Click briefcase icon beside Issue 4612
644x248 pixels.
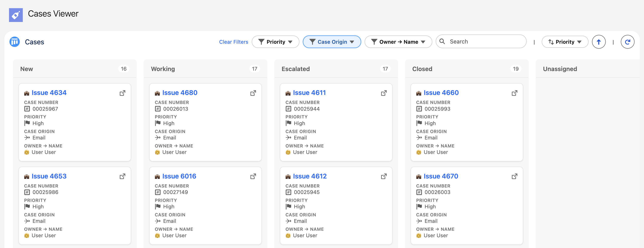288,177
